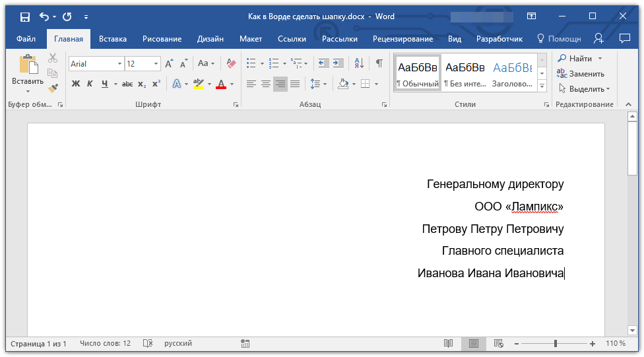Viewport: 644px width, 357px height.
Task: Open the macro recording status bar icon
Action: tap(245, 343)
